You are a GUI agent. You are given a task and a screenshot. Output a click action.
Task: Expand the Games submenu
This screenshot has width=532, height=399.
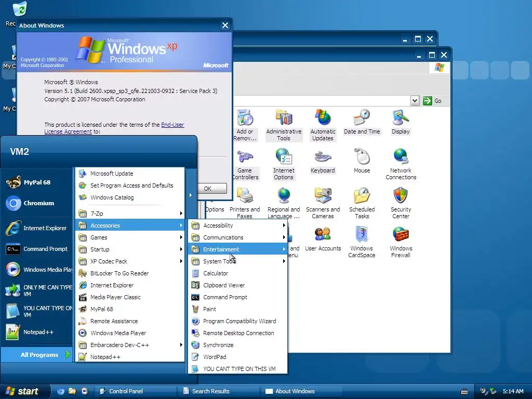(x=130, y=237)
